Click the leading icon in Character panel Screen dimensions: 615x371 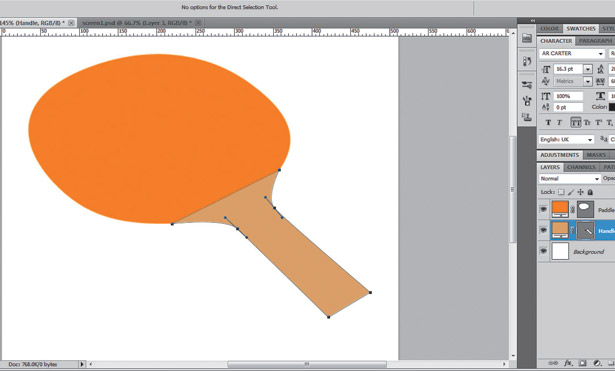600,69
